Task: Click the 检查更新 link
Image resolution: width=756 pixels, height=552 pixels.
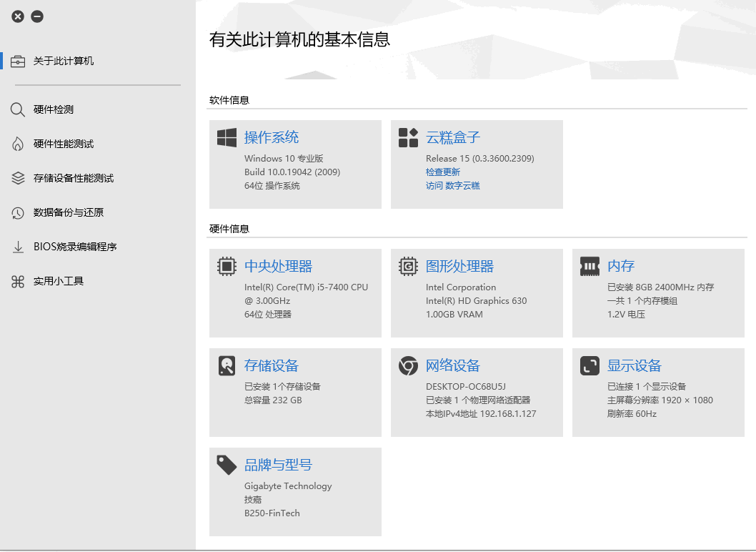Action: [443, 172]
